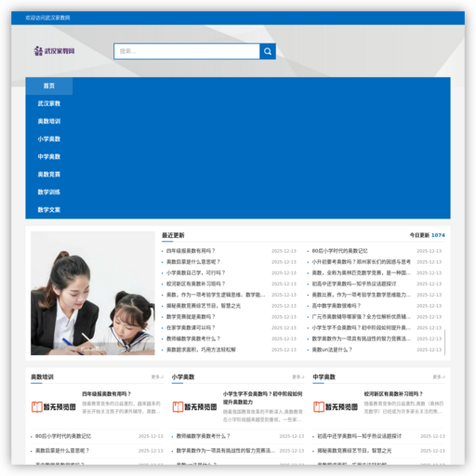Select 小学奥数 in the blue navigation menu
The width and height of the screenshot is (476, 476).
click(49, 139)
